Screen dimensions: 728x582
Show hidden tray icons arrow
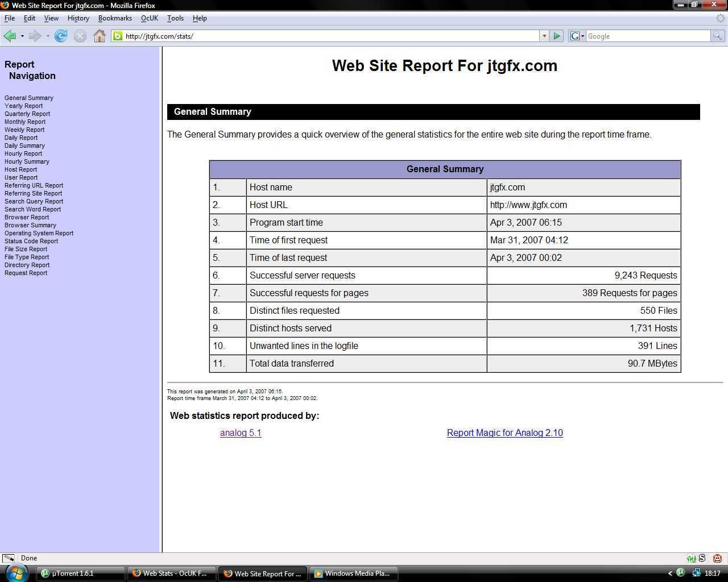(670, 573)
